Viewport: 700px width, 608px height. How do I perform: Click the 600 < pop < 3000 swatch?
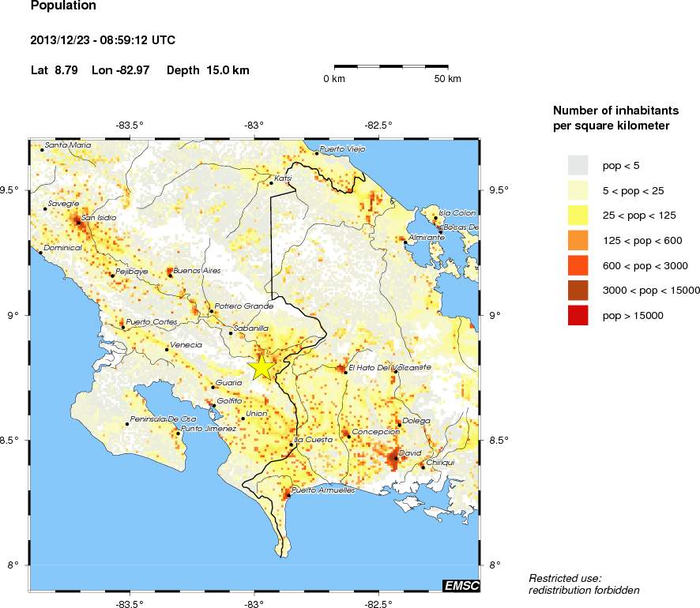pyautogui.click(x=578, y=265)
